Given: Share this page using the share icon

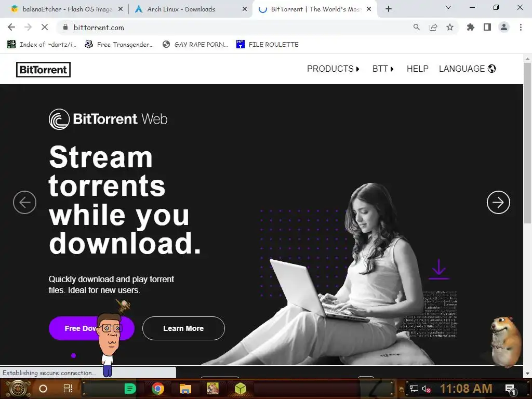Looking at the screenshot, I should [x=433, y=27].
